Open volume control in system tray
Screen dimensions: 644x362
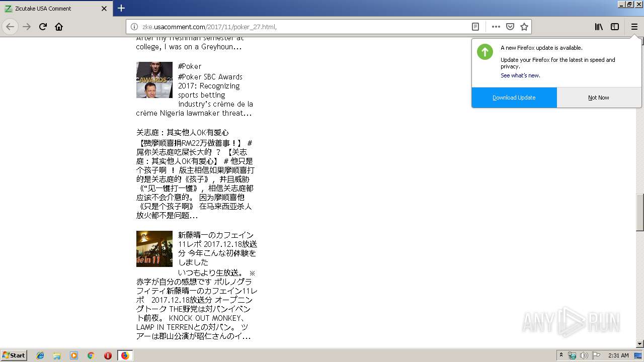[x=584, y=355]
